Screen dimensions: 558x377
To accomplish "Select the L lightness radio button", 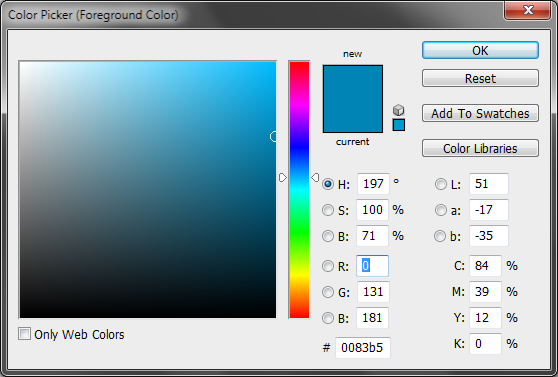I will pyautogui.click(x=441, y=184).
